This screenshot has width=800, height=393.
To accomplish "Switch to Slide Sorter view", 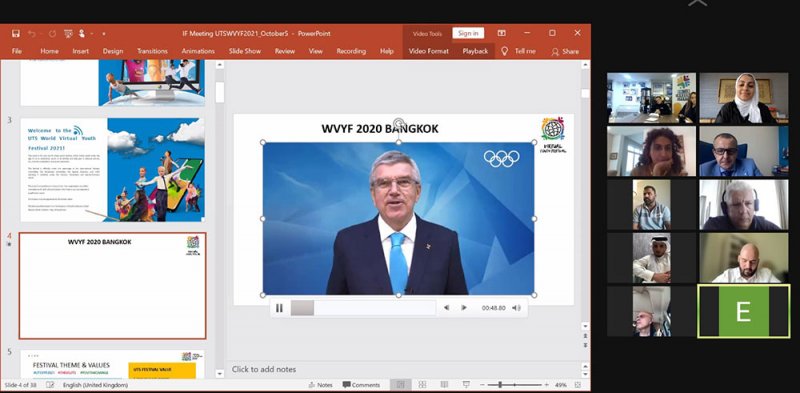I will point(422,385).
